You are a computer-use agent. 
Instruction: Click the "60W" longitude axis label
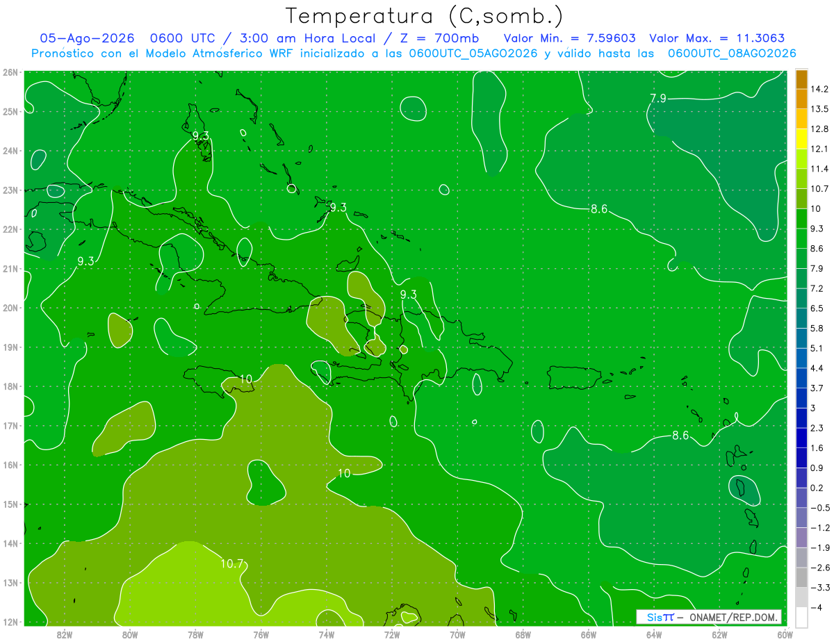(785, 634)
